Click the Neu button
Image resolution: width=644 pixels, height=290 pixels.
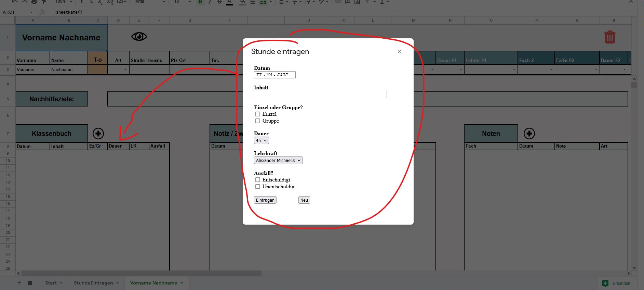tap(304, 200)
